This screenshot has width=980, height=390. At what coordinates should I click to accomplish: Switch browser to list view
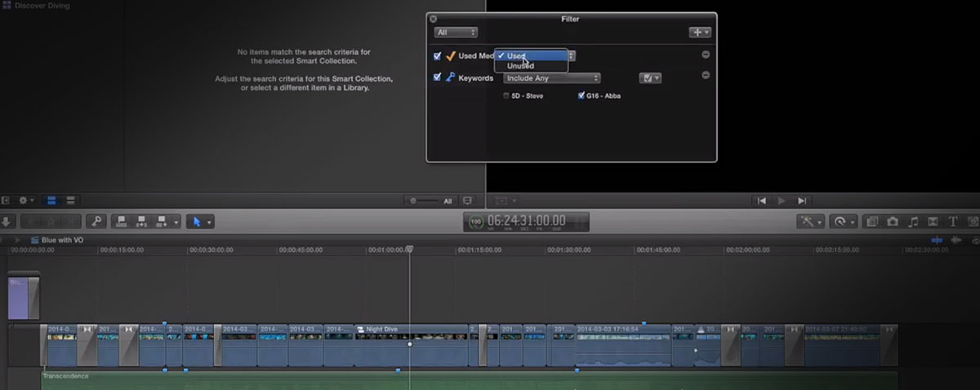[x=70, y=200]
